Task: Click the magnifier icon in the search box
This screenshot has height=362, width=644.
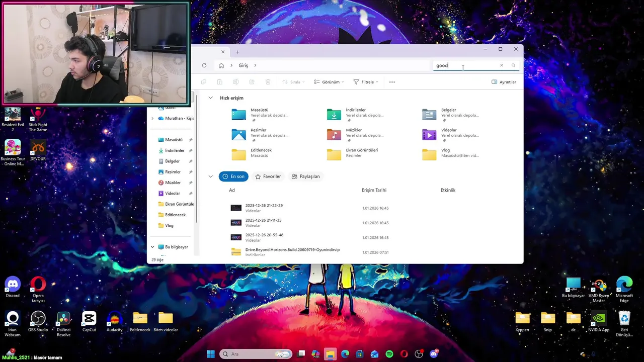Action: click(x=513, y=65)
